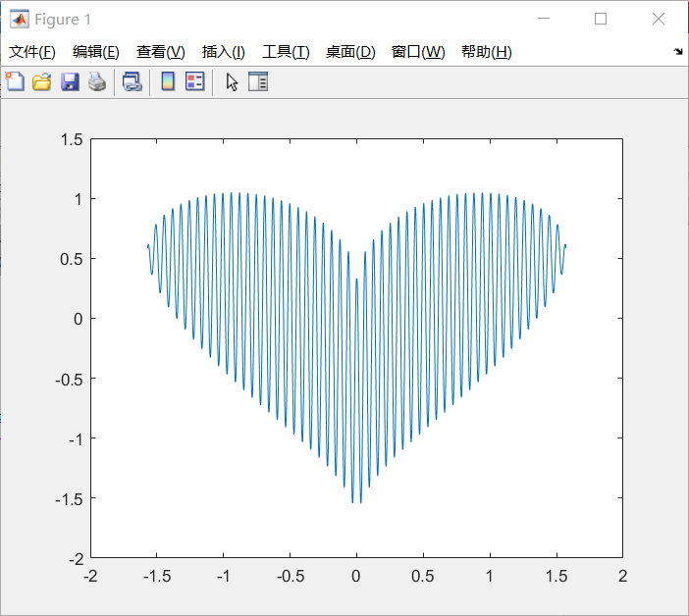Click the y-axis tick label 1.5

click(72, 139)
